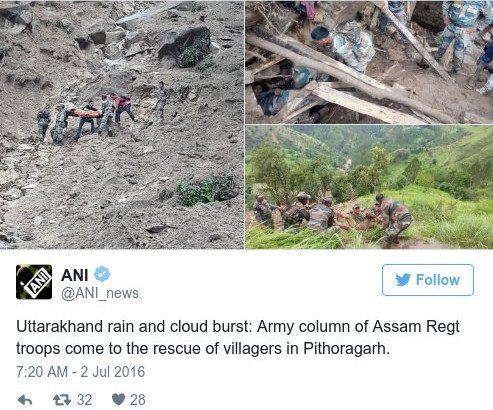Open the ANI profile avatar
This screenshot has height=410, width=493.
[34, 282]
